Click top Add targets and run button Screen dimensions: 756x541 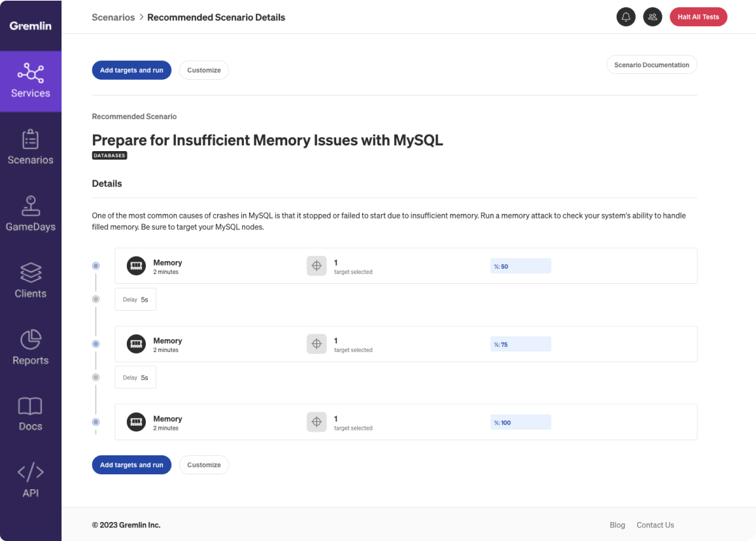131,70
